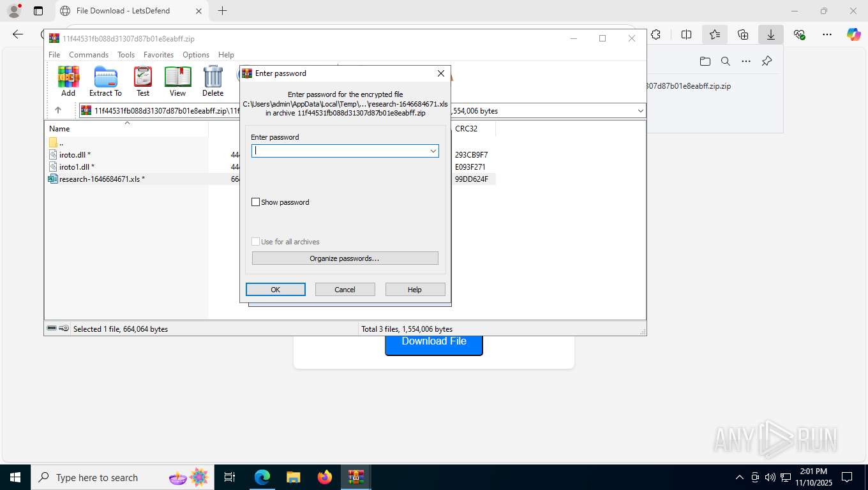Go up one folder level arrow
The width and height of the screenshot is (868, 490).
point(57,110)
